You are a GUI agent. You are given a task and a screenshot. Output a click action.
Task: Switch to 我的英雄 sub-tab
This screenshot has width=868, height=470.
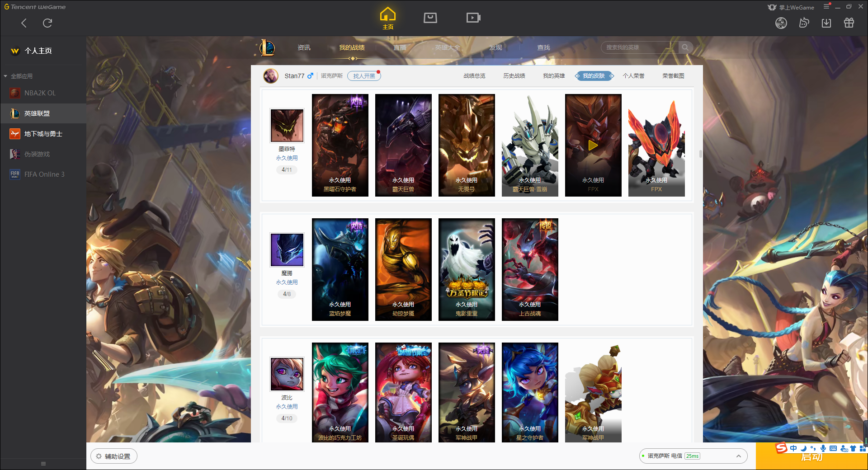[x=554, y=76]
